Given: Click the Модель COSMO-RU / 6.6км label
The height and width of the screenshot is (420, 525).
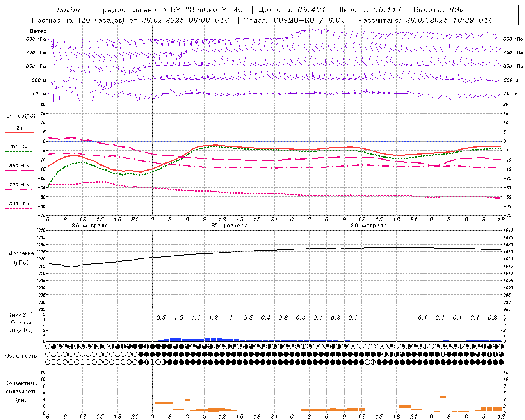Looking at the screenshot, I should point(296,20).
